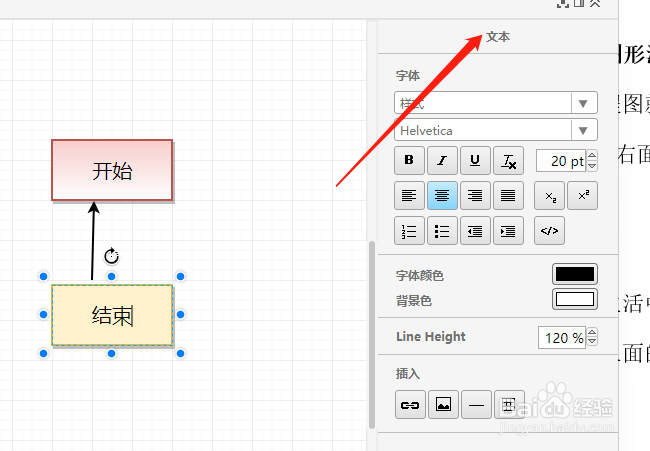
Task: Insert a numbered list
Action: click(409, 230)
